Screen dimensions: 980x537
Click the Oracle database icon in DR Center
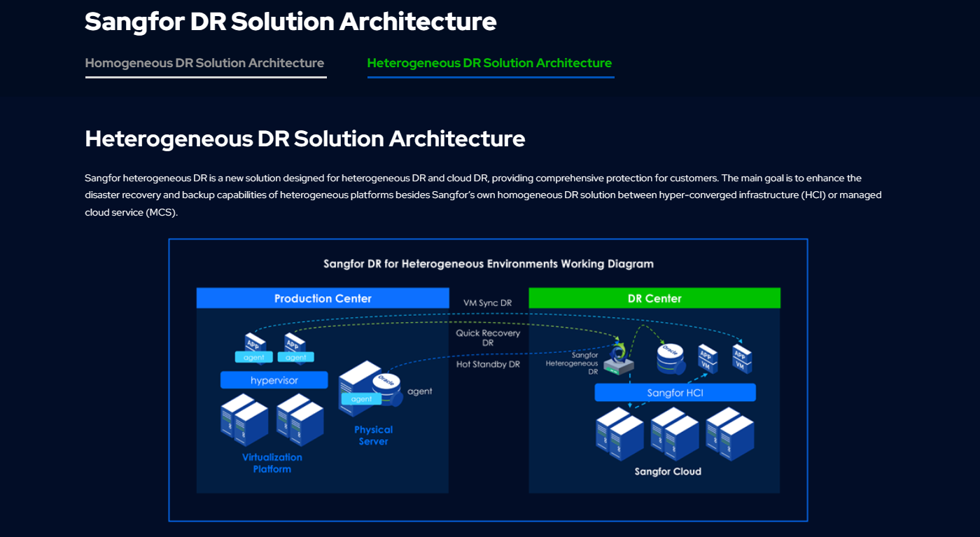coord(670,358)
